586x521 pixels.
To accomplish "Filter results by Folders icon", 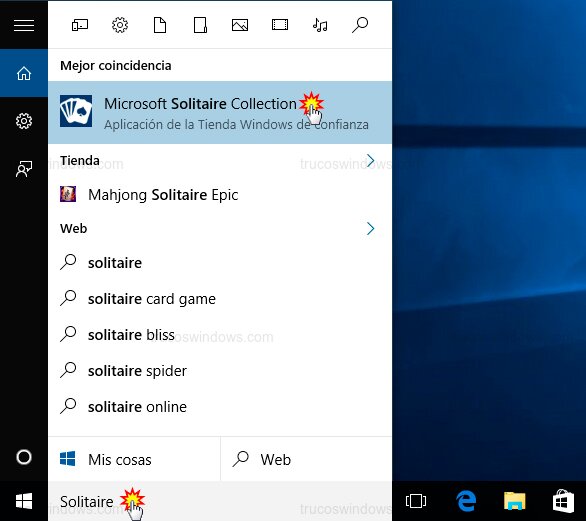I will click(200, 25).
